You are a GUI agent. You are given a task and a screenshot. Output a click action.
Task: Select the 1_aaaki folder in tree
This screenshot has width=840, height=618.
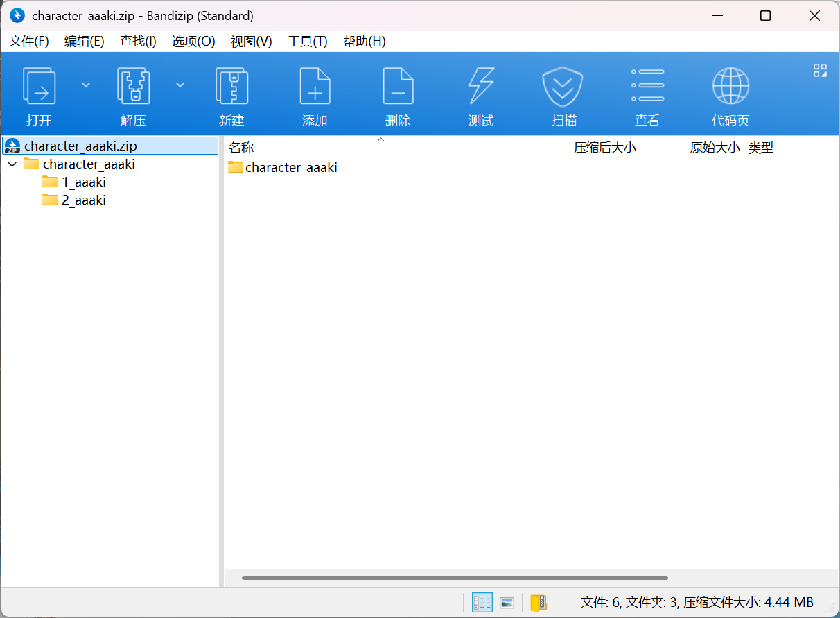[x=83, y=182]
